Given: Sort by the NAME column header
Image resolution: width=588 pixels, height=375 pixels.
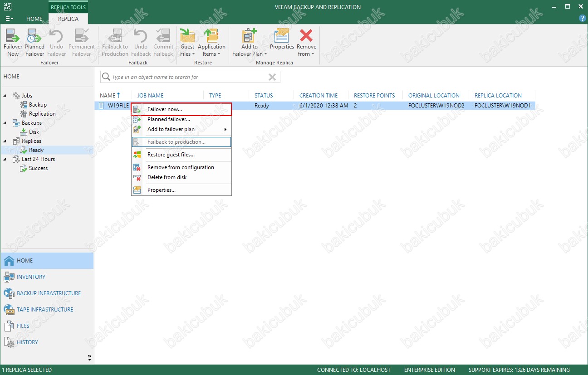Looking at the screenshot, I should 110,95.
